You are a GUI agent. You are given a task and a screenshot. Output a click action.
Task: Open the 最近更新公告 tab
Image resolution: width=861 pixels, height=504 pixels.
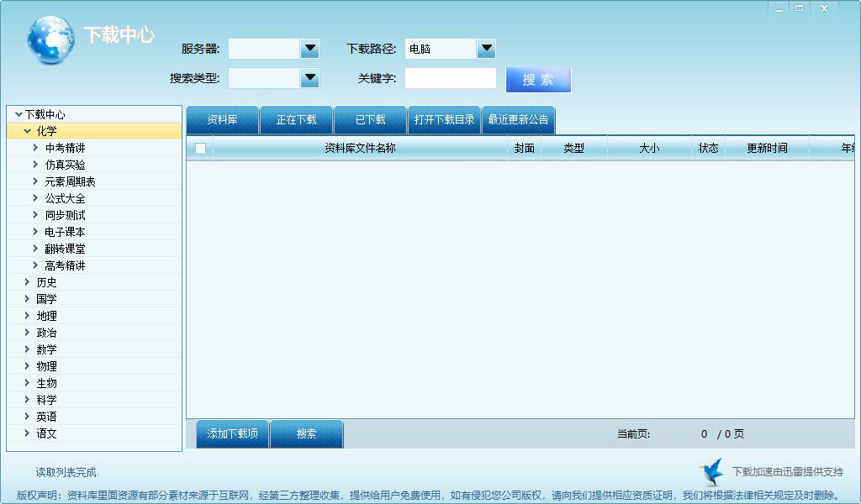pos(518,119)
